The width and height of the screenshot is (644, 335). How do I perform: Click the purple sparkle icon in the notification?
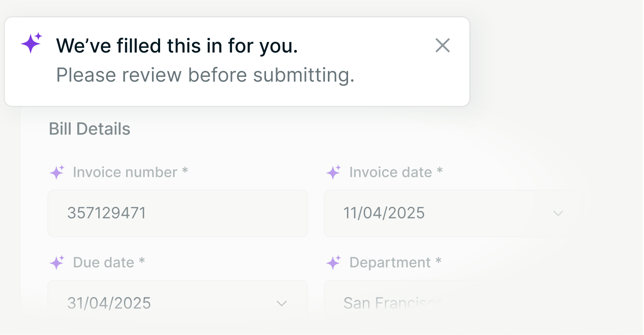point(32,43)
